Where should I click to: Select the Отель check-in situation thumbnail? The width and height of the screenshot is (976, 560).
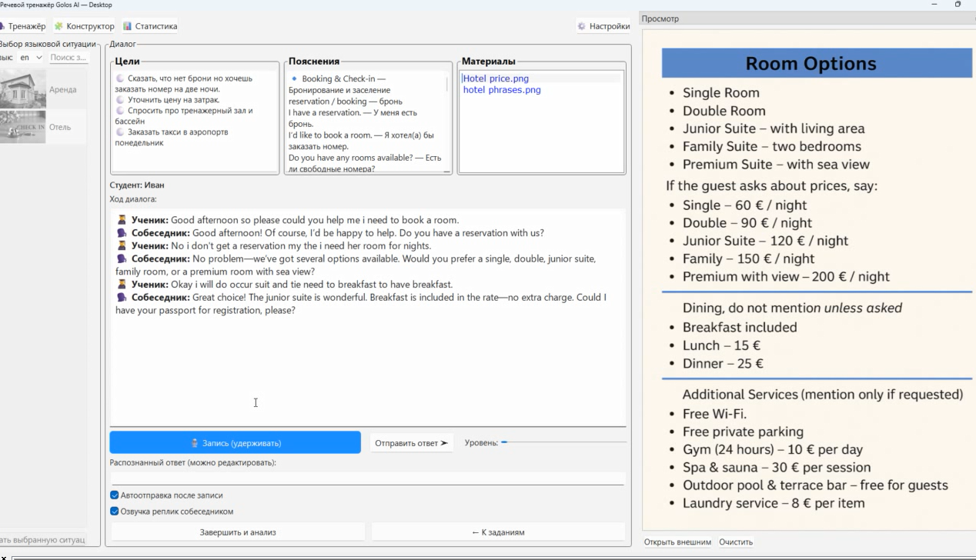pos(23,127)
